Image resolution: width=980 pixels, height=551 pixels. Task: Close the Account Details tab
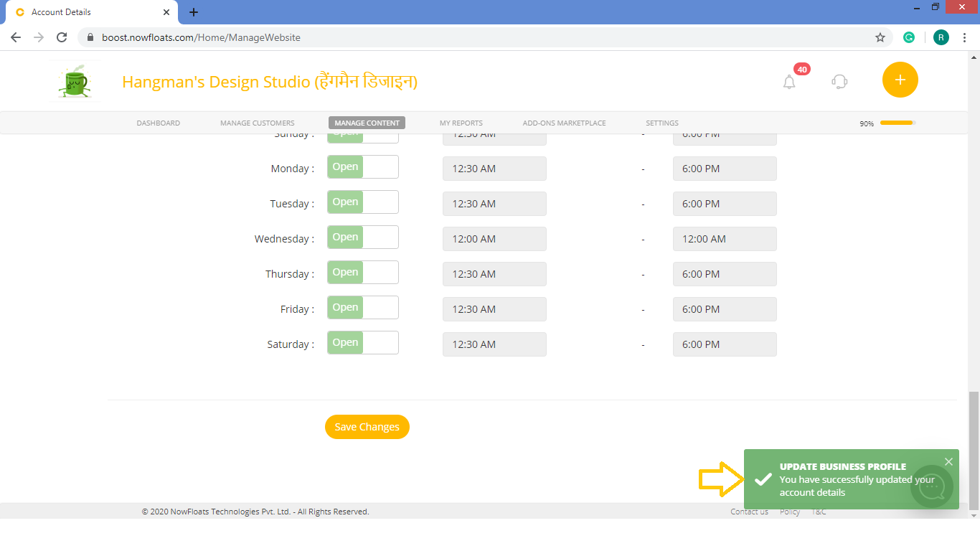pyautogui.click(x=166, y=12)
